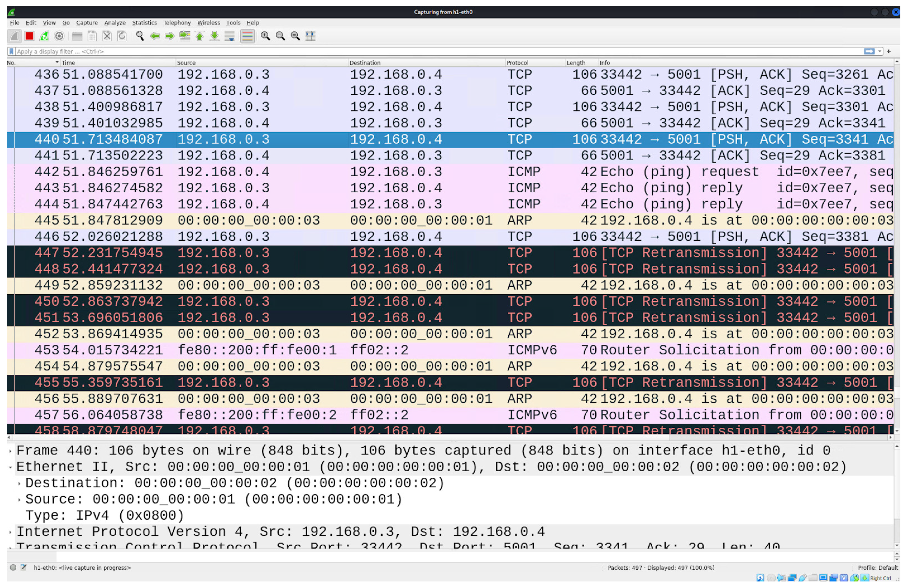
Task: Toggle packet list colorization button
Action: pos(248,36)
